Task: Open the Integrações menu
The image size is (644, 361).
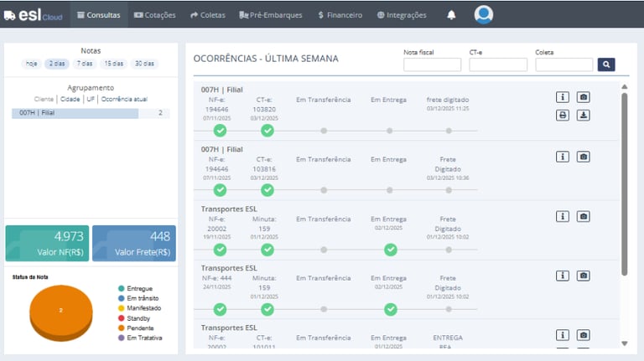Action: point(402,15)
